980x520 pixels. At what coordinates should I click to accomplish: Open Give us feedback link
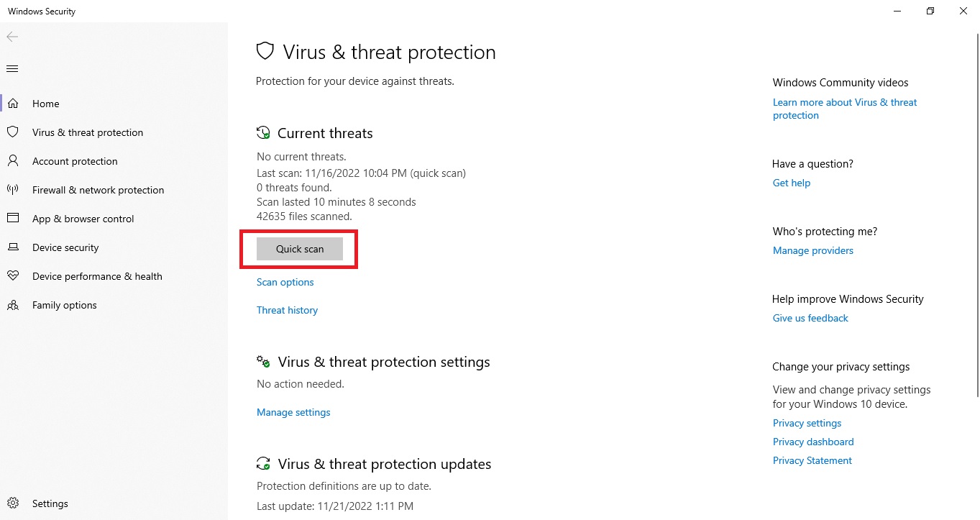point(810,318)
